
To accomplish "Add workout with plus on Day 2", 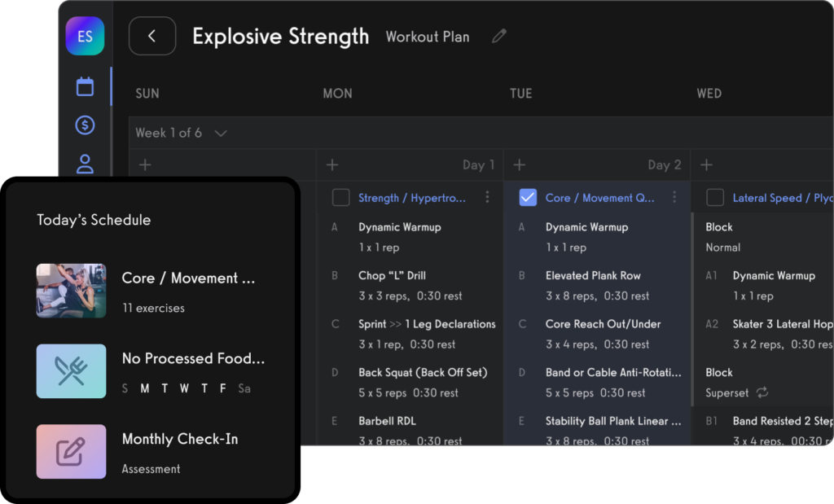I will (x=520, y=165).
